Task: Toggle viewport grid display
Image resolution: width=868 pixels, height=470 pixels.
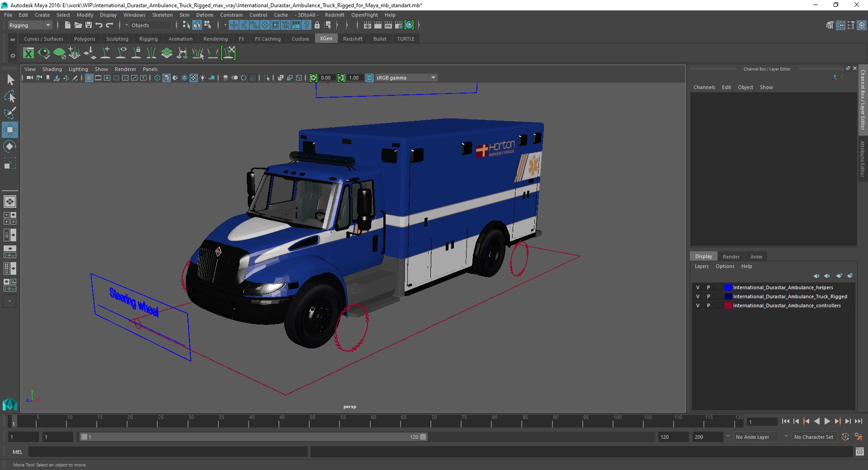Action: click(x=89, y=78)
